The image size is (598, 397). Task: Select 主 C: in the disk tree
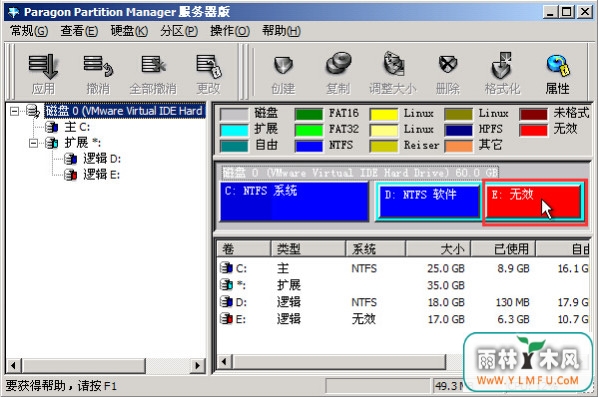point(77,127)
